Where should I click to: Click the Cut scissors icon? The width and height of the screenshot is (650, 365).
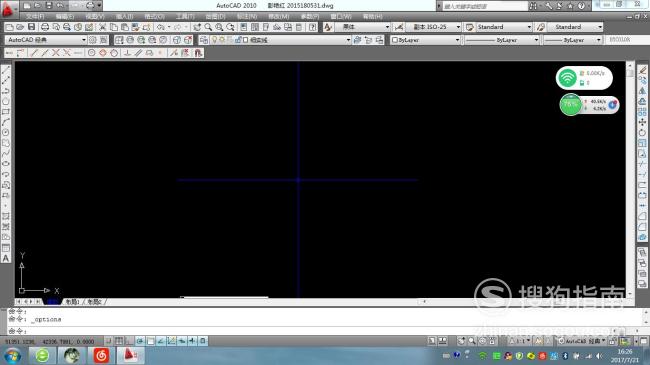pyautogui.click(x=102, y=27)
